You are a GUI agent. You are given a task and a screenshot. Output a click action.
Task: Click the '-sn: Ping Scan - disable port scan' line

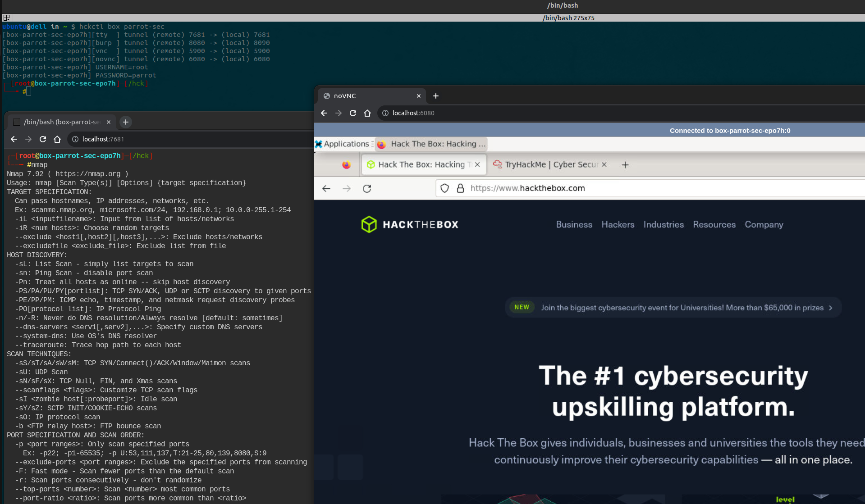tap(84, 273)
